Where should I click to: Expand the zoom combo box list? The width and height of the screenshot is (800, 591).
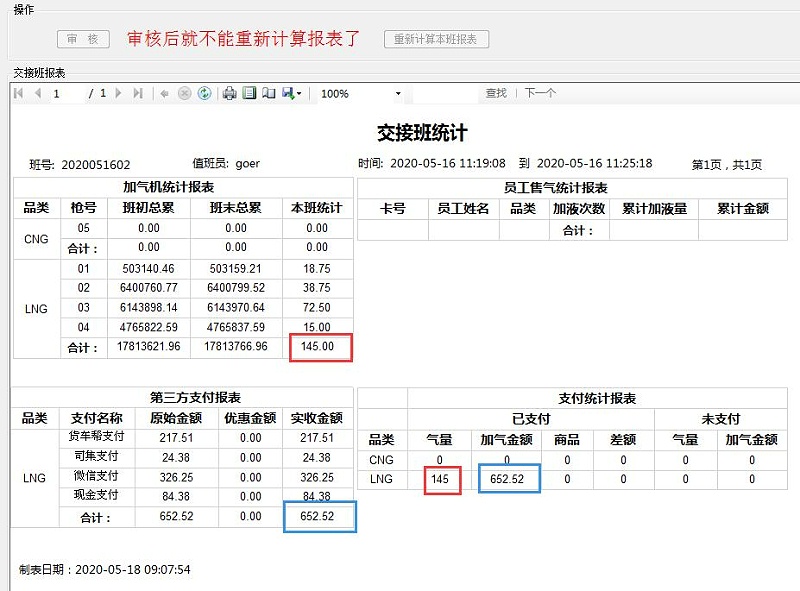[x=399, y=93]
